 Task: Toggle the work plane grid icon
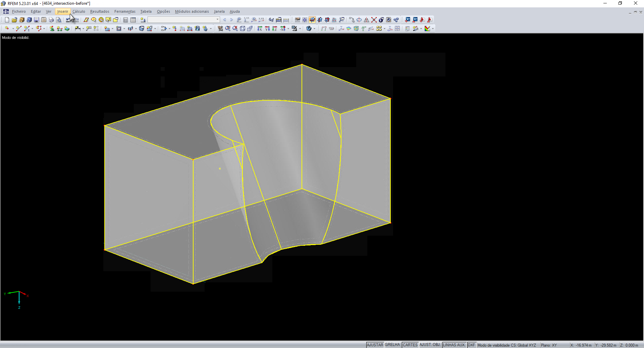[x=298, y=20]
